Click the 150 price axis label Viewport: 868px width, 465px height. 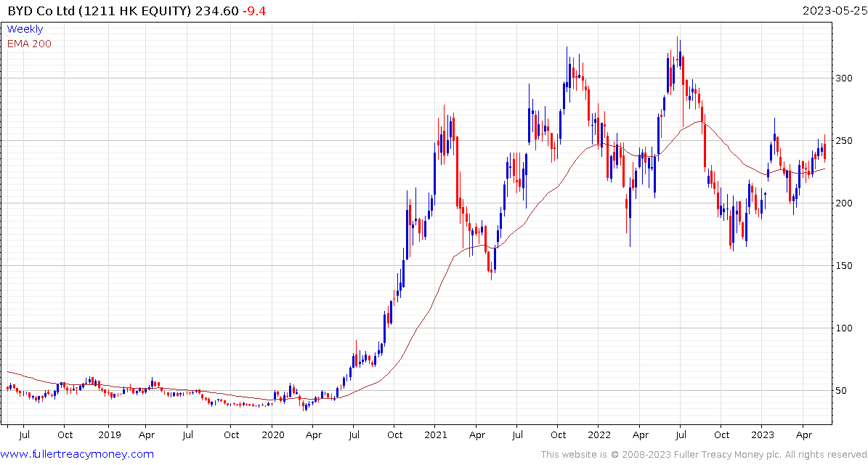click(x=843, y=266)
